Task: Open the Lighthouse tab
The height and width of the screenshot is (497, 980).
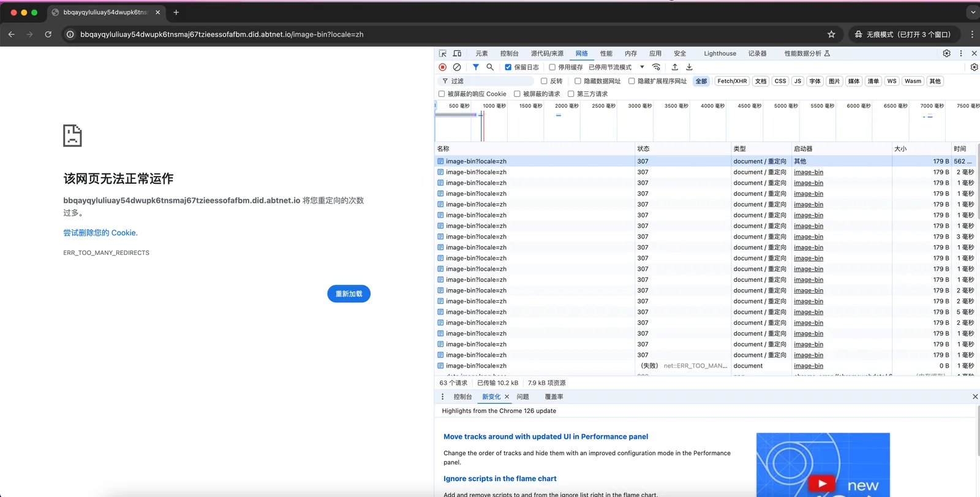Action: click(x=720, y=53)
